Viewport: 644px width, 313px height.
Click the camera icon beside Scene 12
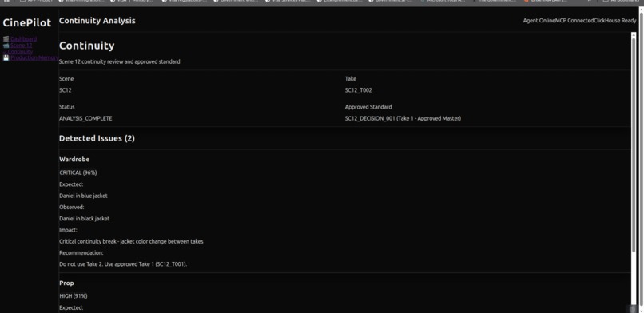6,46
